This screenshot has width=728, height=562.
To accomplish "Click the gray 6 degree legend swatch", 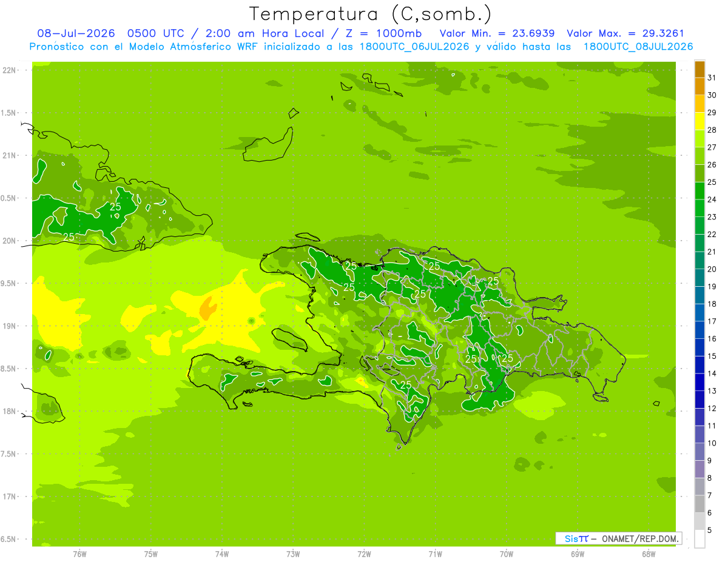I will pos(699,504).
